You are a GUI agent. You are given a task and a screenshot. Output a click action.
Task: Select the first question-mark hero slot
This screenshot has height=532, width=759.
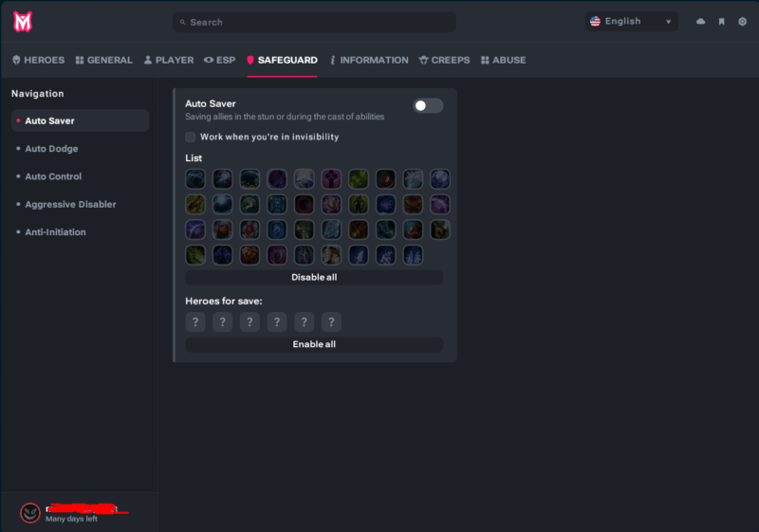pos(195,321)
